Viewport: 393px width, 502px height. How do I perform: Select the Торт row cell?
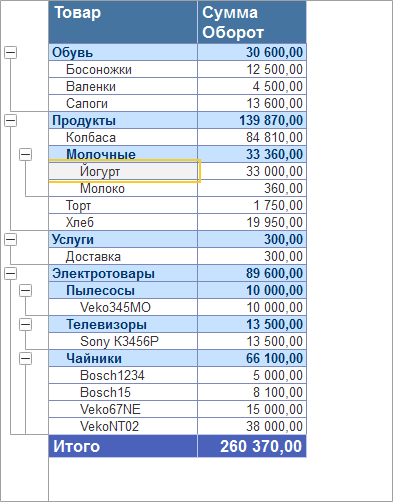point(123,205)
